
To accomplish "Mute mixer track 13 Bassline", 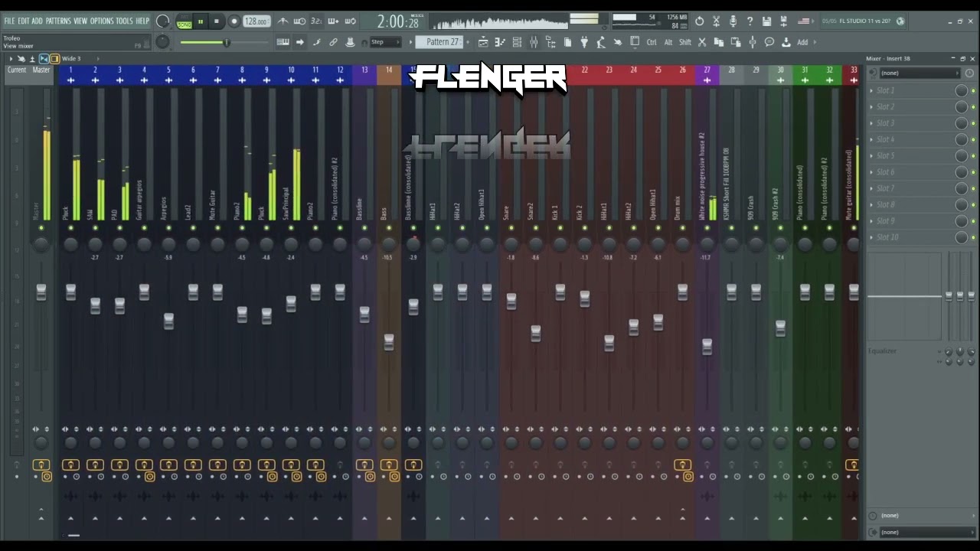I will point(364,228).
